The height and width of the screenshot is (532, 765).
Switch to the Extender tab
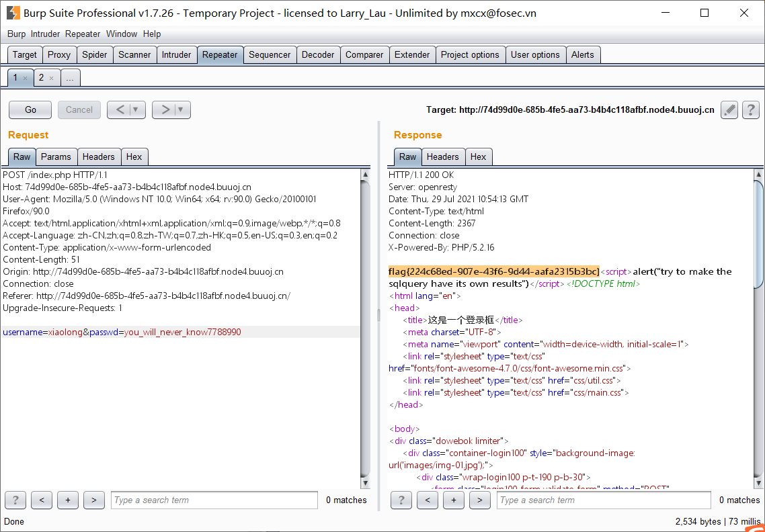[412, 54]
